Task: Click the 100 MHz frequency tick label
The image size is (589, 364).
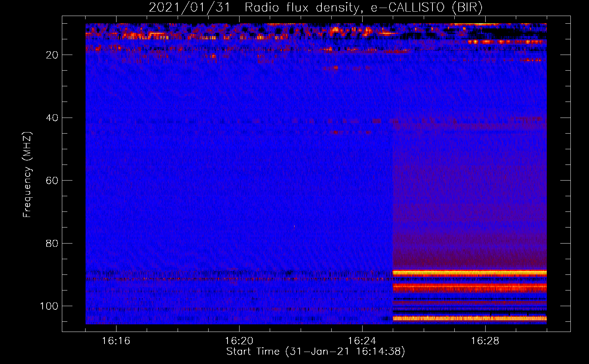Action: pyautogui.click(x=49, y=306)
